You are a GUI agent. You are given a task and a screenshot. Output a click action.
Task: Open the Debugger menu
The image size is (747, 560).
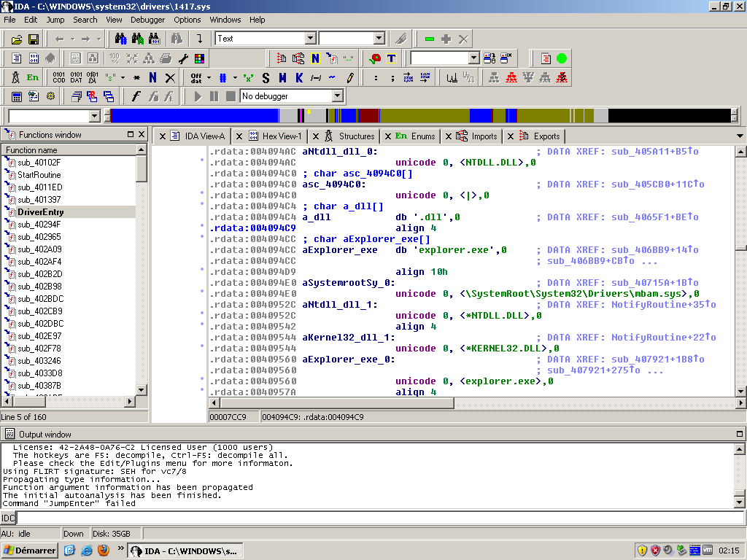(147, 20)
